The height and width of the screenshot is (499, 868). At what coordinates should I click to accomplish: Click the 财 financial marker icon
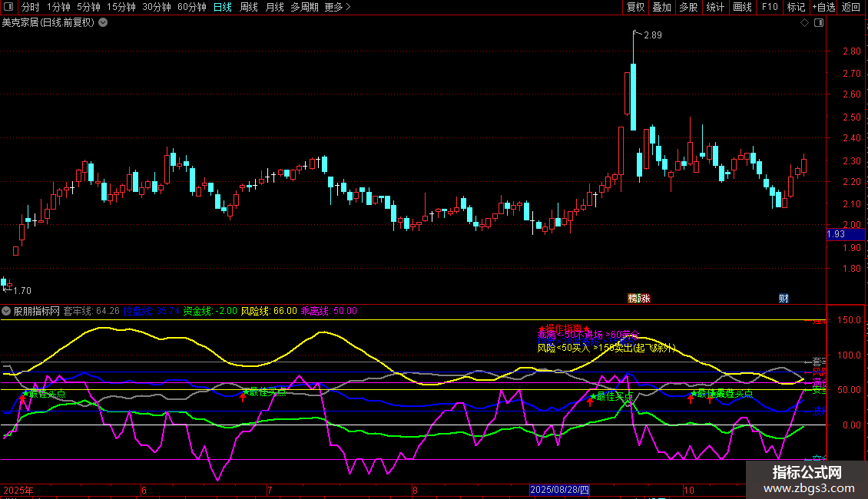(784, 298)
